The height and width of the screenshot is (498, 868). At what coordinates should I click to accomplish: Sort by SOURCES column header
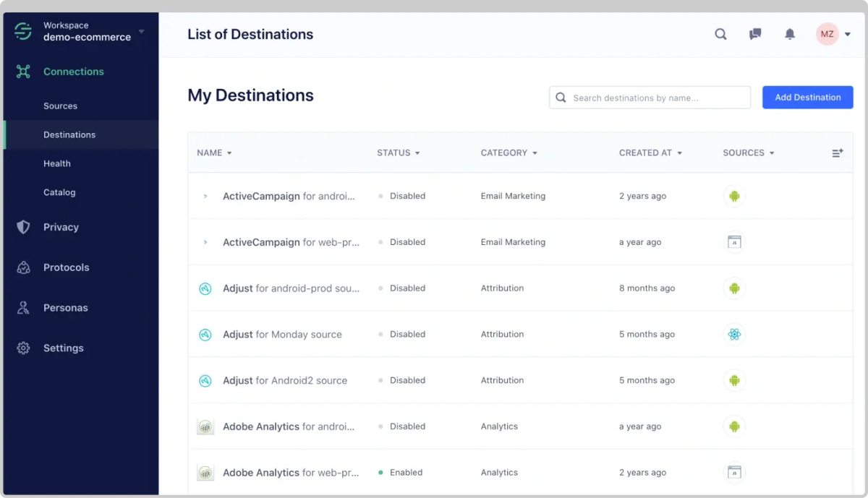click(x=749, y=153)
